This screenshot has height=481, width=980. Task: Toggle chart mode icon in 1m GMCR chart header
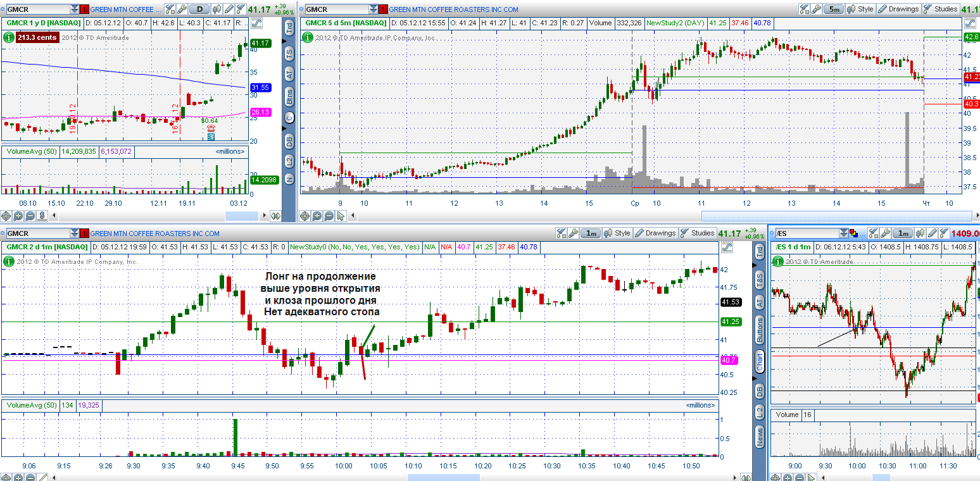(x=728, y=247)
